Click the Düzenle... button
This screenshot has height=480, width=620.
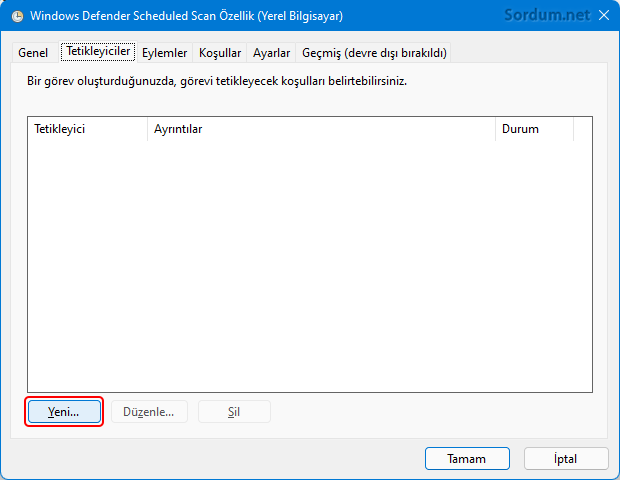[149, 412]
